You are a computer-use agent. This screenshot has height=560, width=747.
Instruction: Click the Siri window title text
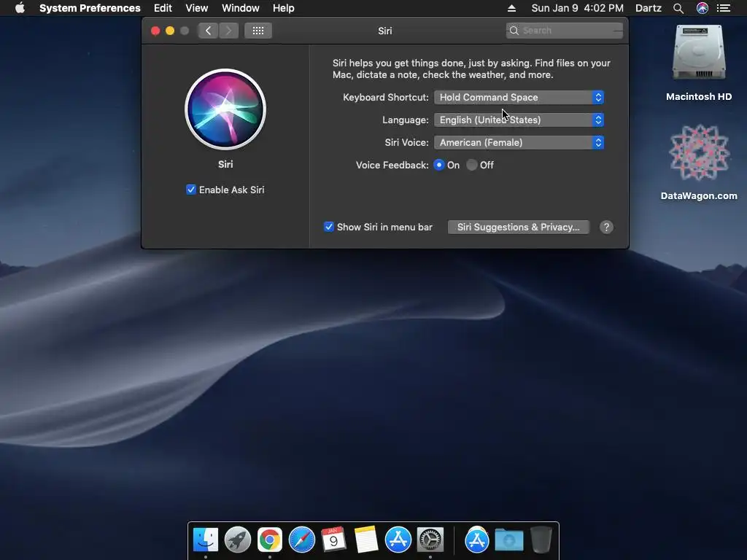385,31
